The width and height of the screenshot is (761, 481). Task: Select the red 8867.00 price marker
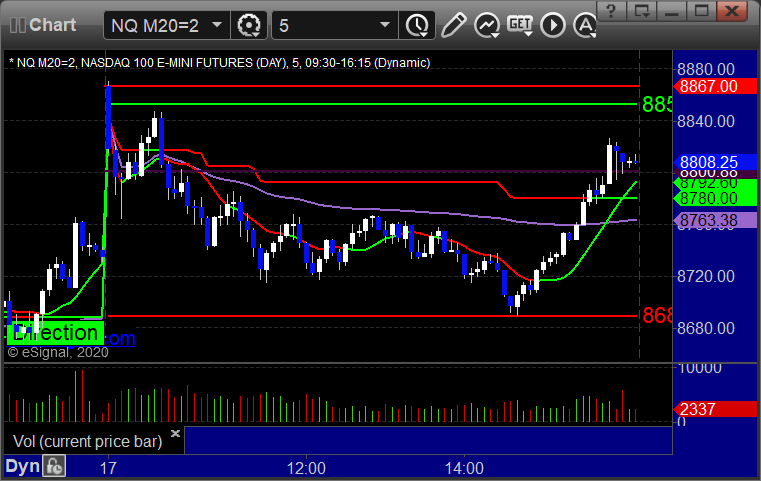tap(715, 86)
